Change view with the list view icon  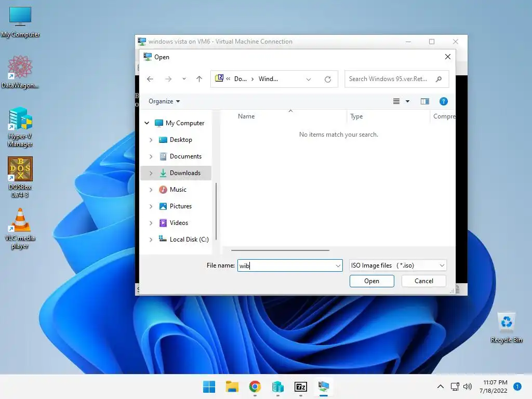[x=396, y=101]
